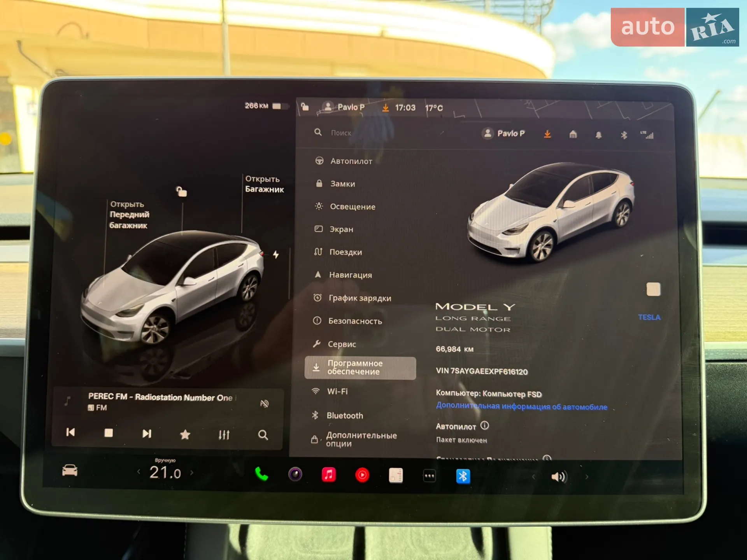Tap the 66,984 км odometer reading
Image resolution: width=747 pixels, height=560 pixels.
(454, 349)
